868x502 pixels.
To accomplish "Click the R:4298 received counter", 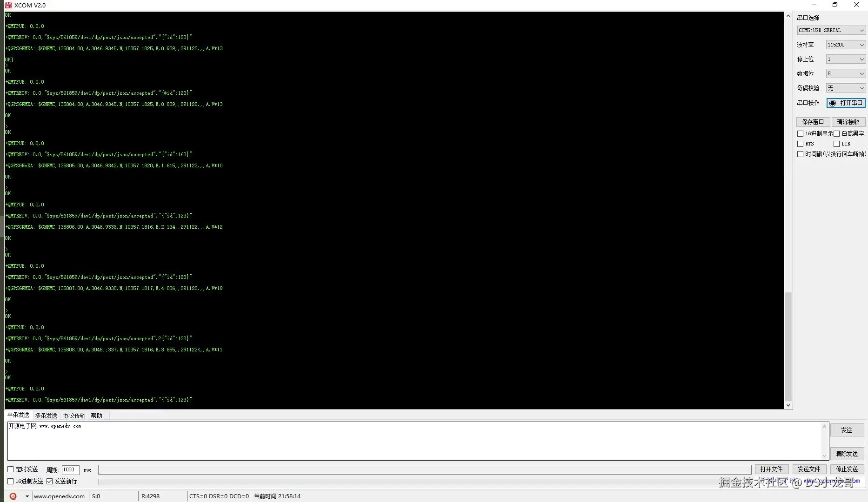I will 150,496.
